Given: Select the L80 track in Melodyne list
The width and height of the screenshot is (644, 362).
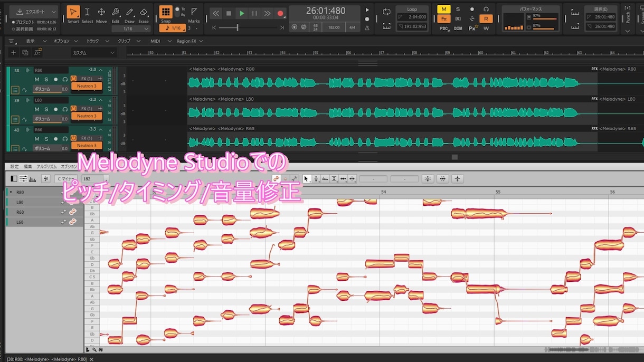Looking at the screenshot, I should (44, 202).
